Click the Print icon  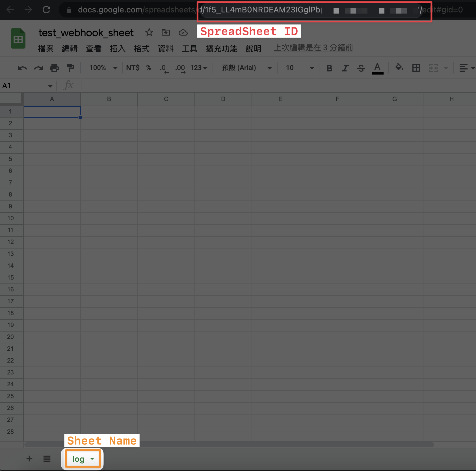[x=54, y=68]
